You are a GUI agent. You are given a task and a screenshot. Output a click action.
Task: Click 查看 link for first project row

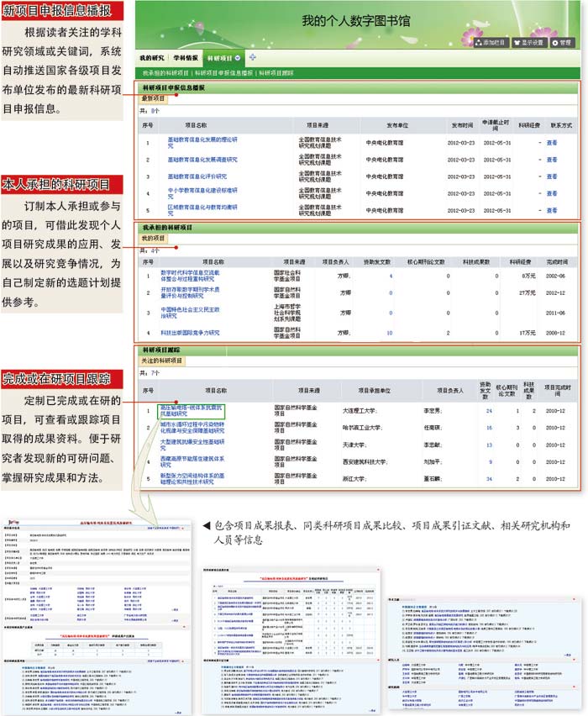(552, 143)
